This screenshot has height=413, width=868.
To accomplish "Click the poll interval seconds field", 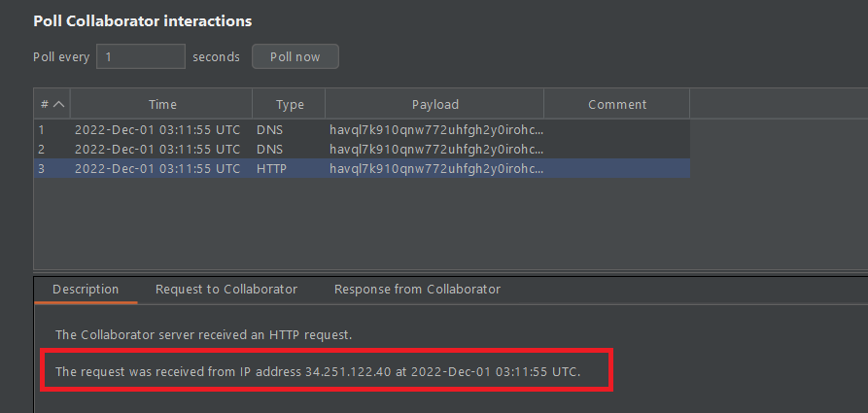I will tap(140, 56).
